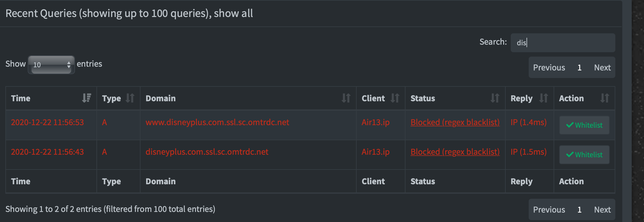
Task: Click inside the Search input field
Action: [x=563, y=42]
